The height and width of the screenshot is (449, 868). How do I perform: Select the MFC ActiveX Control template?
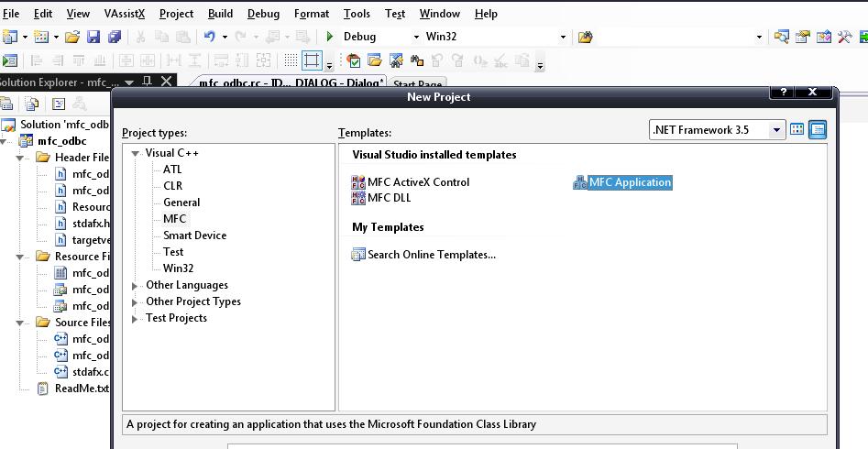click(411, 182)
